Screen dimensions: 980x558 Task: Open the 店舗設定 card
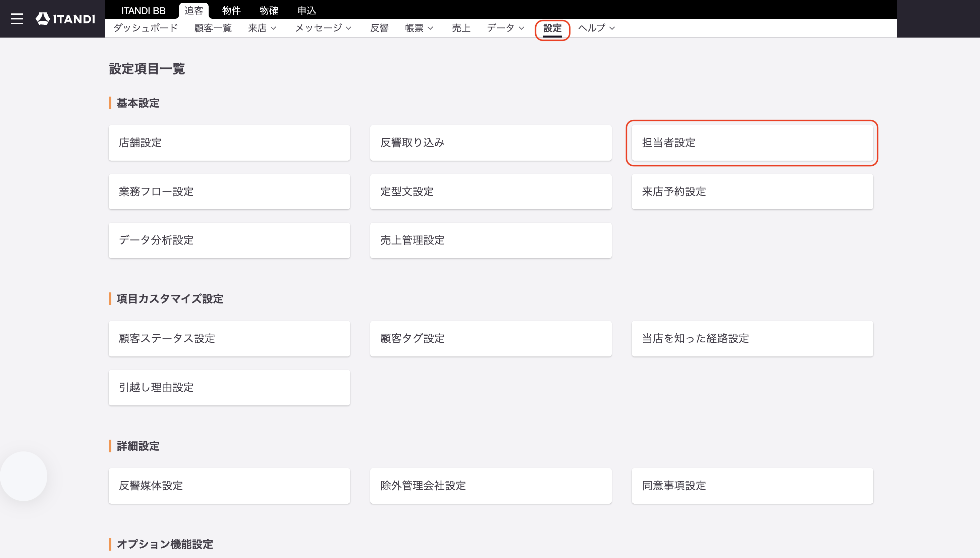(229, 143)
